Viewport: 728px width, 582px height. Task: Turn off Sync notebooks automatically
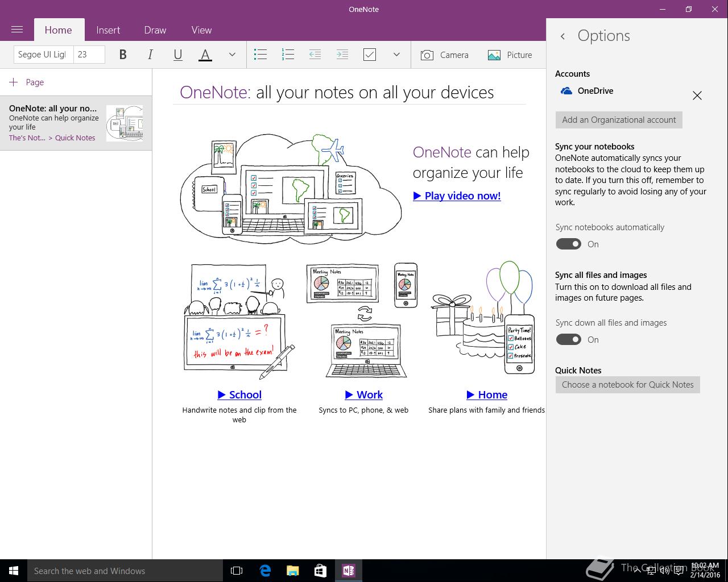click(568, 244)
